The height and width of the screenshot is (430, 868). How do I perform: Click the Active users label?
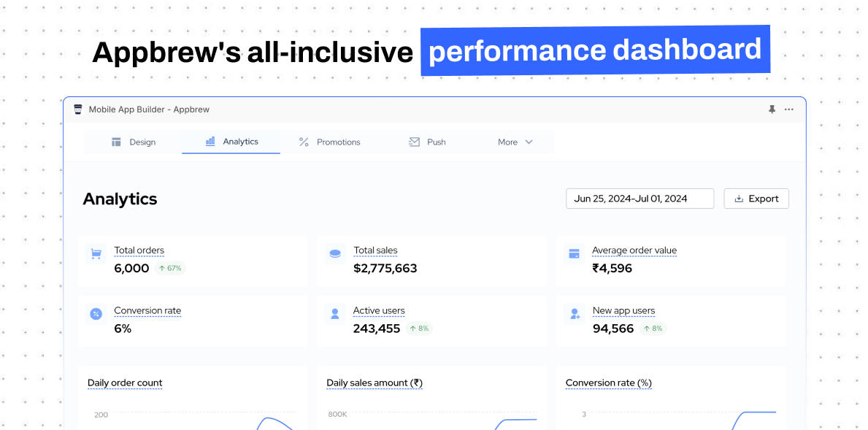(x=379, y=311)
